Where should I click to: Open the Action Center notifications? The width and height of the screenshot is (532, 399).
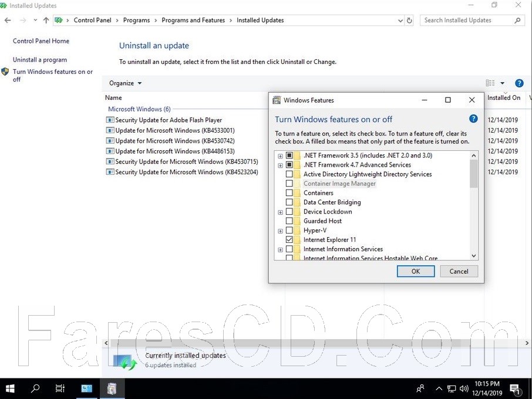(x=516, y=390)
